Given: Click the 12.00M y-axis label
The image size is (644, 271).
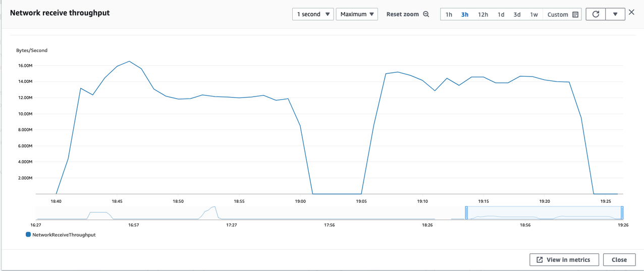Looking at the screenshot, I should pyautogui.click(x=24, y=98).
